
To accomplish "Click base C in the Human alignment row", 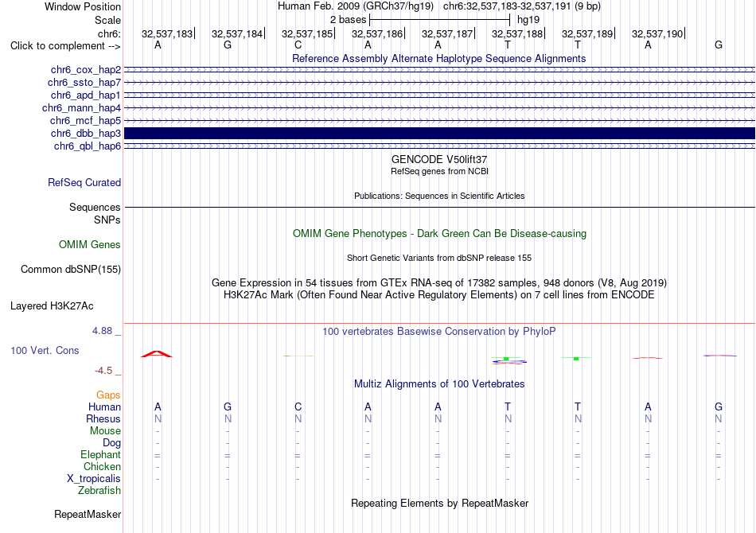I will pyautogui.click(x=298, y=407).
